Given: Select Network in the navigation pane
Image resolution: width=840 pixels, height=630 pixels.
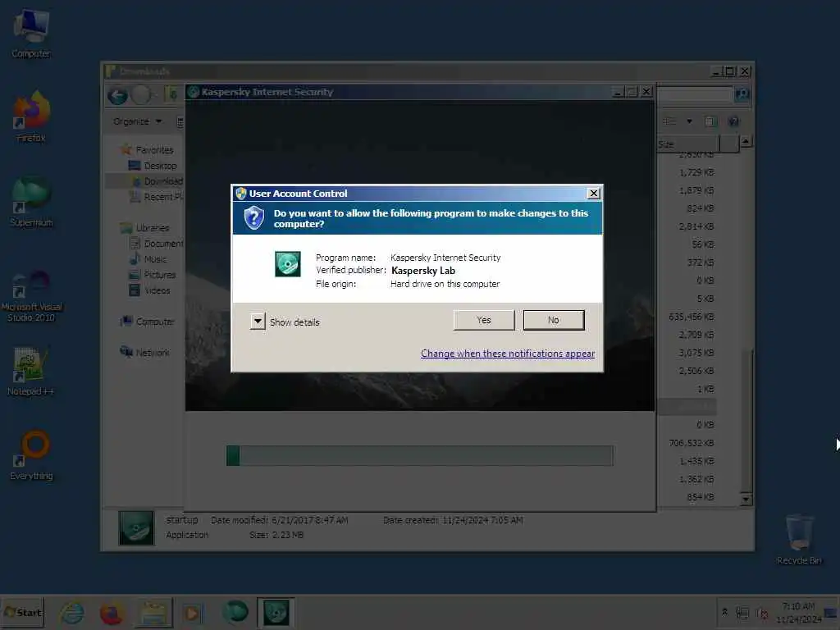Looking at the screenshot, I should 145,353.
